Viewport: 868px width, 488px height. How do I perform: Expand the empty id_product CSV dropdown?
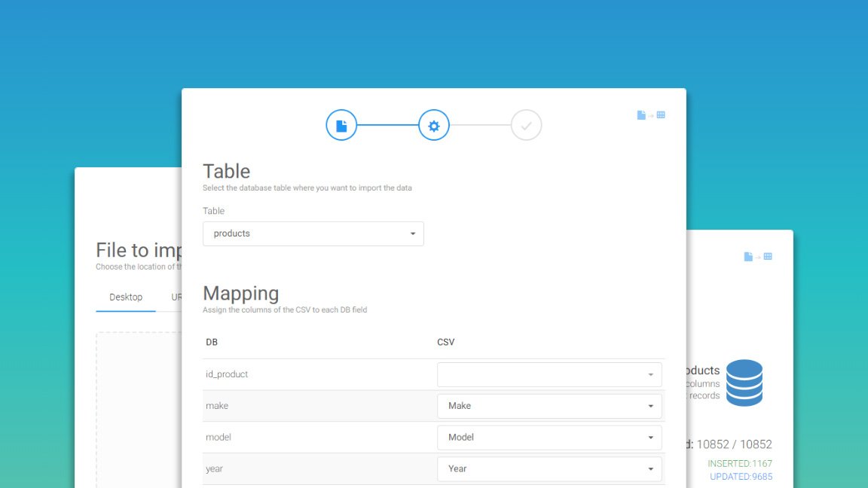point(549,374)
